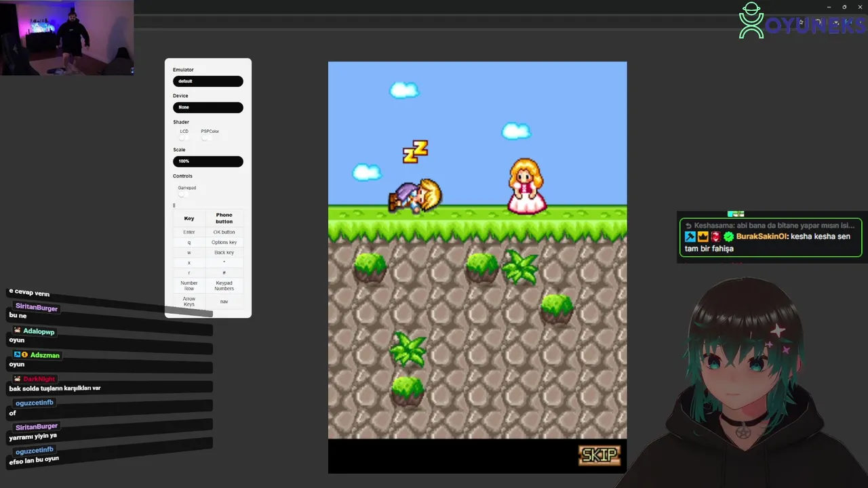This screenshot has height=488, width=868.
Task: Click the green-haired VTuber avatar
Action: point(743,383)
